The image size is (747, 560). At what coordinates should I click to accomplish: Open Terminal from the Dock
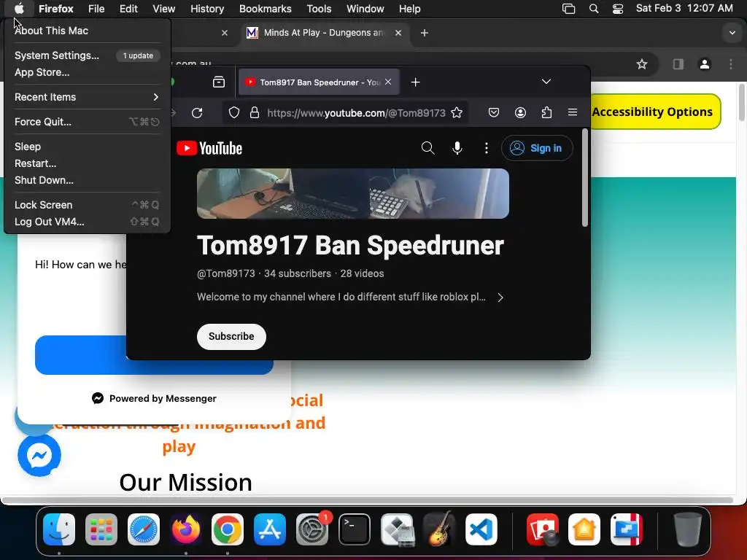pos(355,529)
